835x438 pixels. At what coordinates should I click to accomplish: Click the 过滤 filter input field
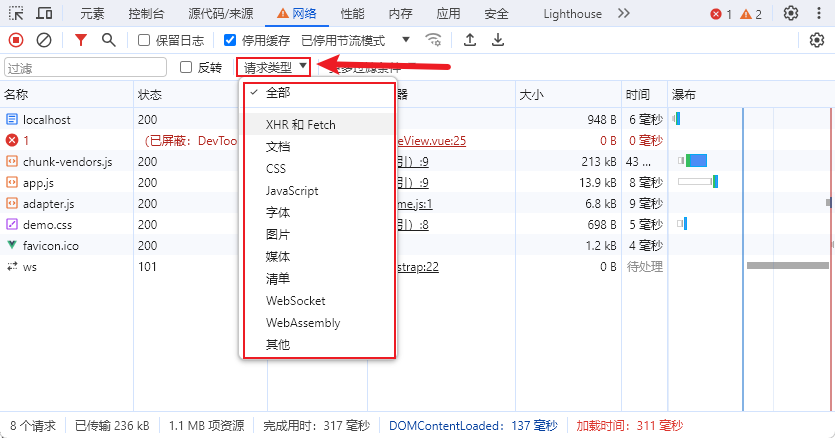pyautogui.click(x=85, y=68)
